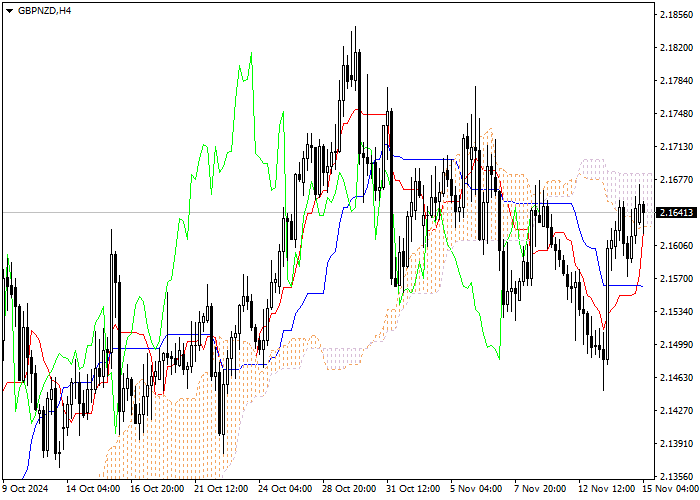Click the 9 Oct 2024 date label

tap(25, 489)
